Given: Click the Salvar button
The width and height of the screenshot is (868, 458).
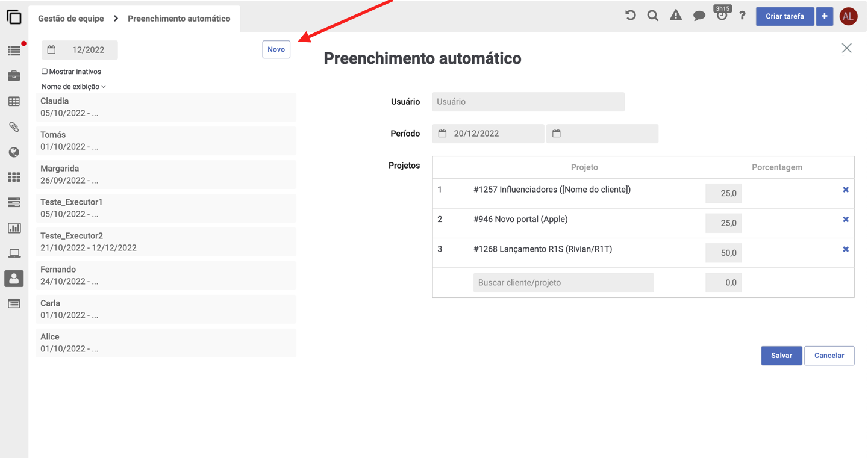Looking at the screenshot, I should [781, 356].
